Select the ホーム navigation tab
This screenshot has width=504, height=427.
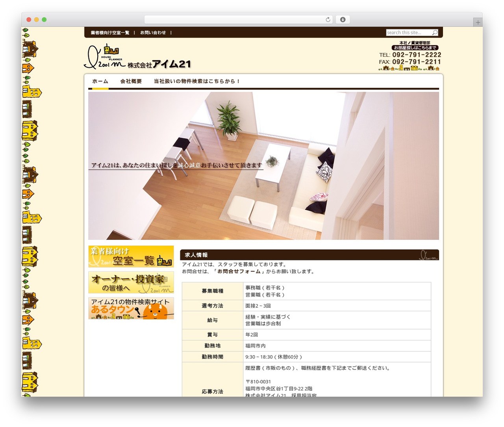pos(100,81)
